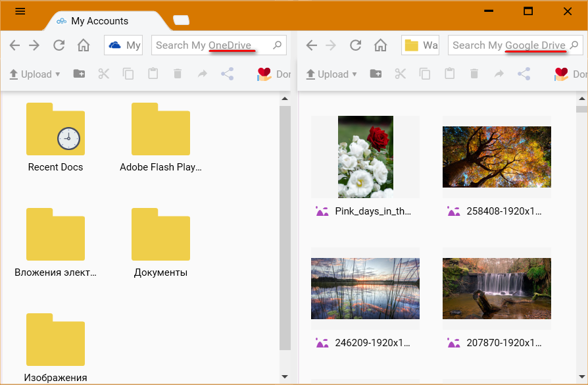Click the Delete trash icon in OneDrive pane
588x385 pixels.
pyautogui.click(x=178, y=74)
